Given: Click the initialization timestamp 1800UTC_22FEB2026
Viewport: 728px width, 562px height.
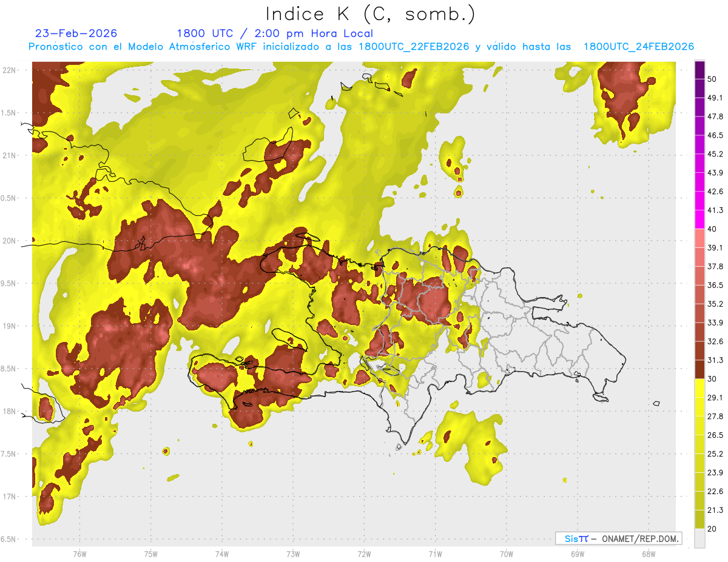Looking at the screenshot, I should (414, 47).
